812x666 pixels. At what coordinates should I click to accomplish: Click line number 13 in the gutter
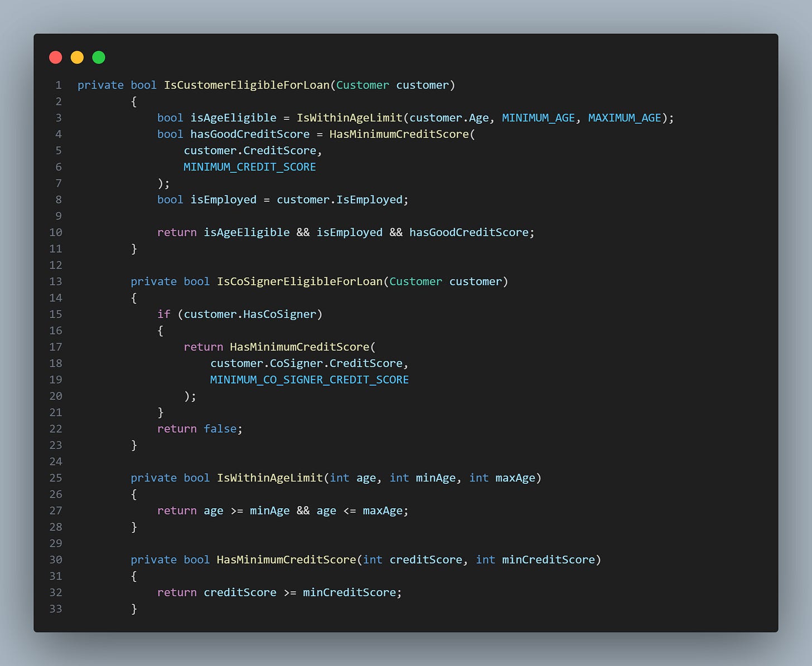(x=56, y=281)
